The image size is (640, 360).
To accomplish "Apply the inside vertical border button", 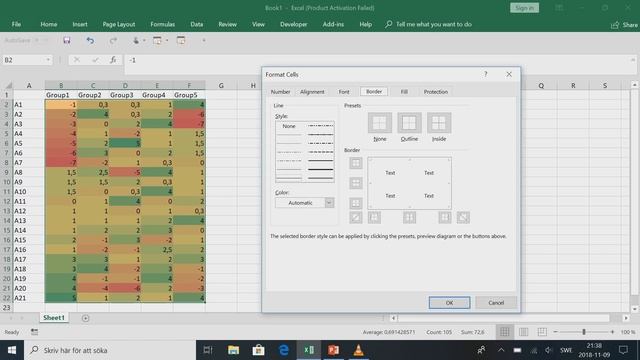I will click(409, 218).
